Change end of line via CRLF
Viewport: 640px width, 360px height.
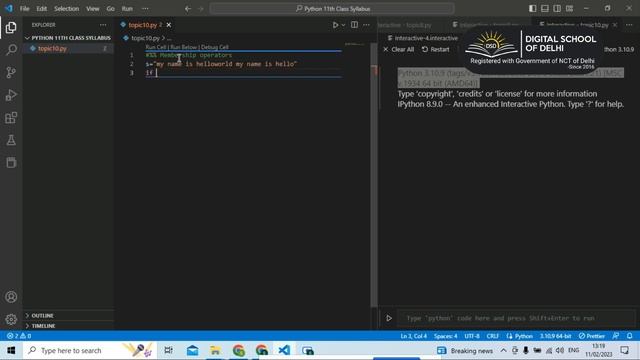pos(493,336)
